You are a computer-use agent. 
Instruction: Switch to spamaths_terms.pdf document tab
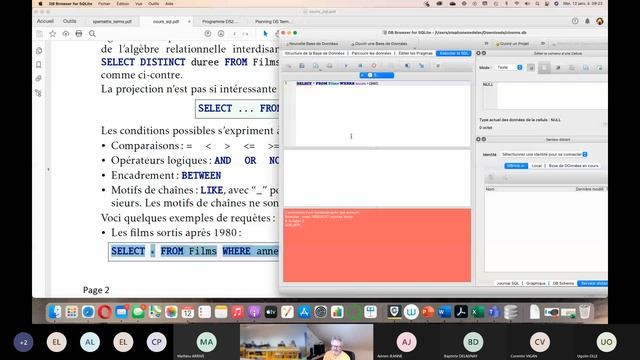click(112, 21)
